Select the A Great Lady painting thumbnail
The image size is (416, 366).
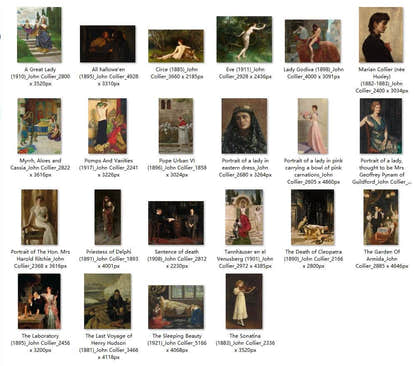click(39, 35)
